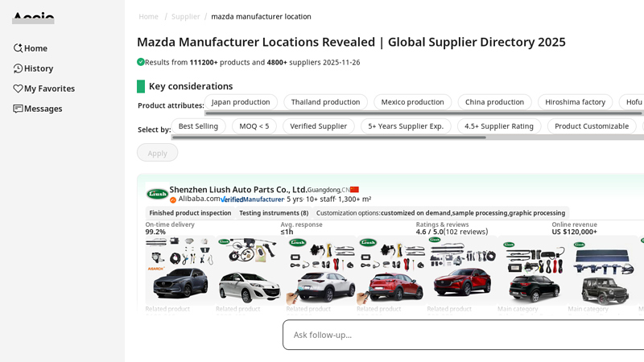
Task: Toggle the Hofu filter chip
Action: point(633,102)
